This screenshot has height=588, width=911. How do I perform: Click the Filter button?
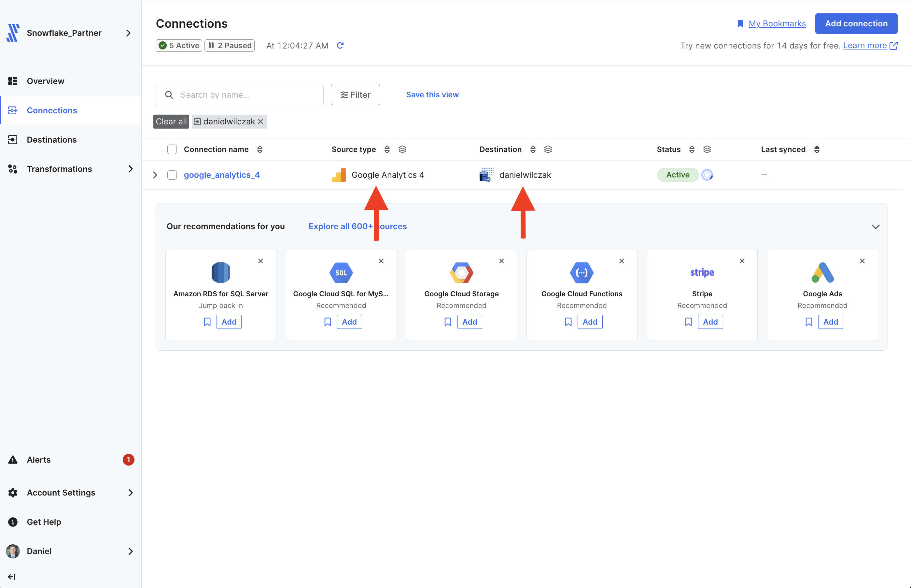[356, 95]
